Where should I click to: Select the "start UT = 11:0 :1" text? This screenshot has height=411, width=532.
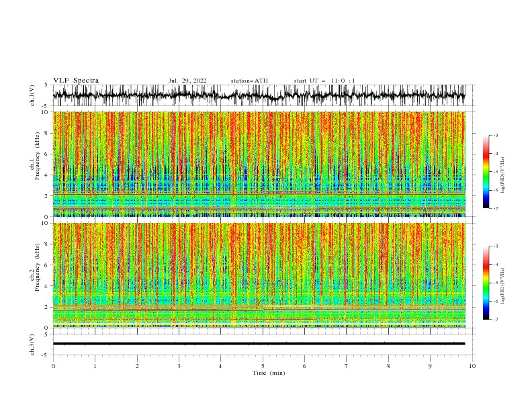(324, 81)
